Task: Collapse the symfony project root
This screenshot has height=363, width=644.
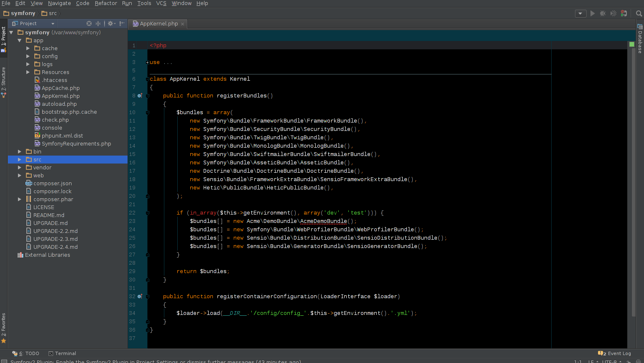Action: coord(11,32)
